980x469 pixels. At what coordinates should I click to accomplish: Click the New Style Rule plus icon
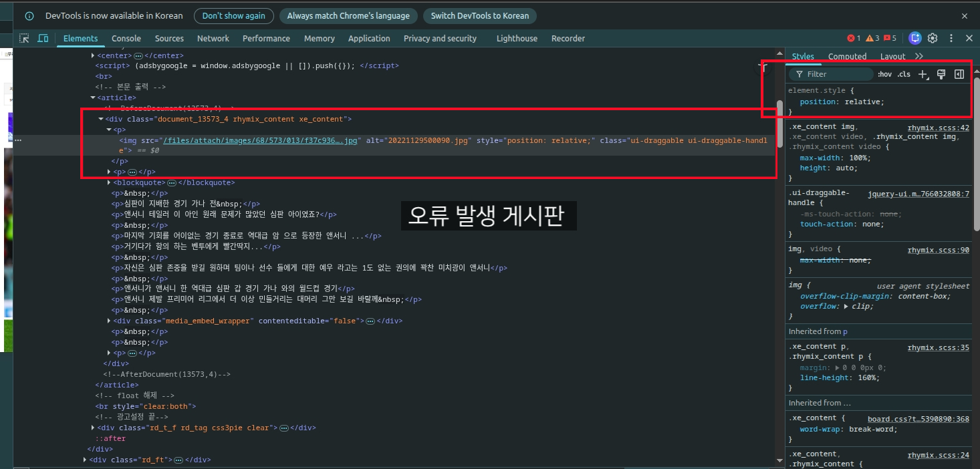923,74
